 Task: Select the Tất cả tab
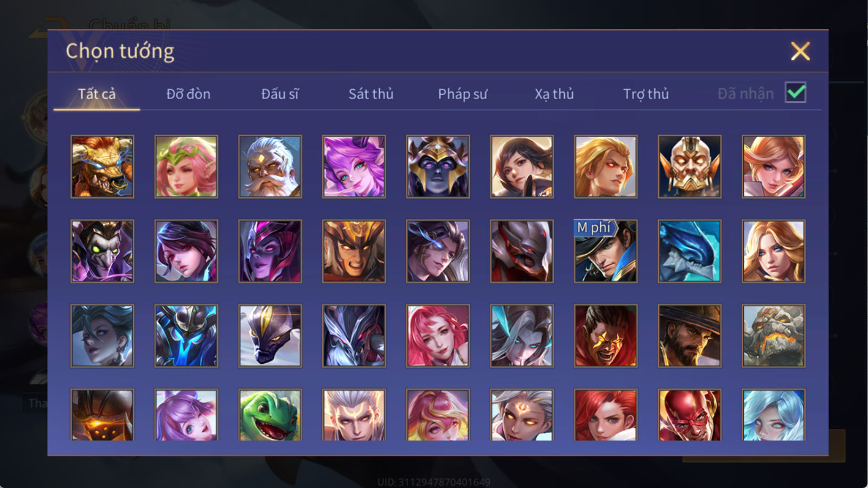[x=97, y=94]
